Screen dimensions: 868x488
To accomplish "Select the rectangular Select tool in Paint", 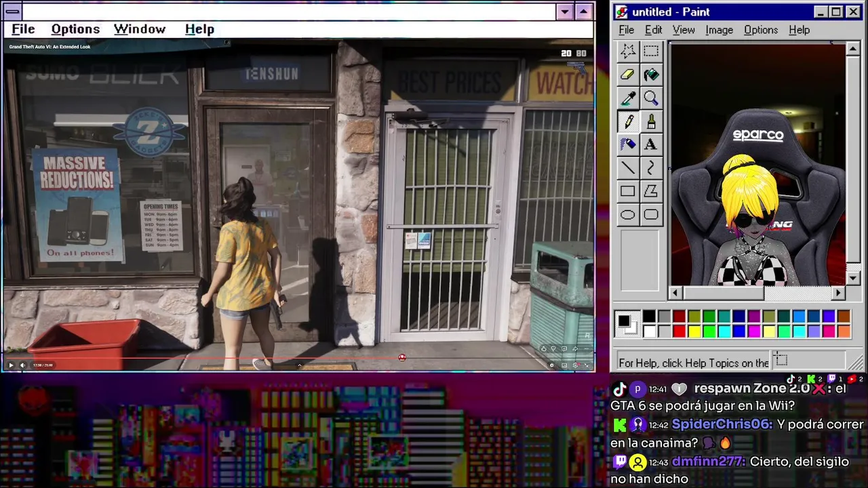I will [x=651, y=52].
